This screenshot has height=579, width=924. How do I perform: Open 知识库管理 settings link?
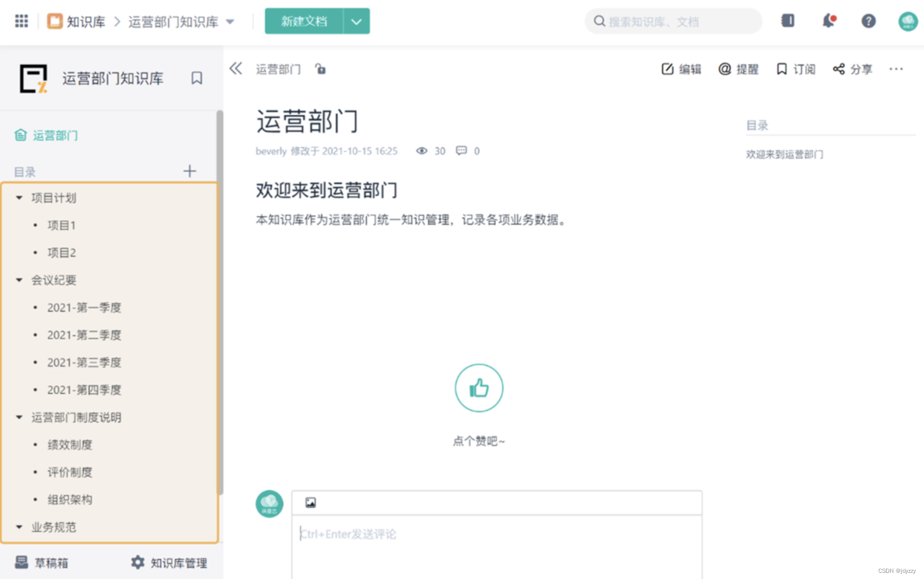(169, 563)
